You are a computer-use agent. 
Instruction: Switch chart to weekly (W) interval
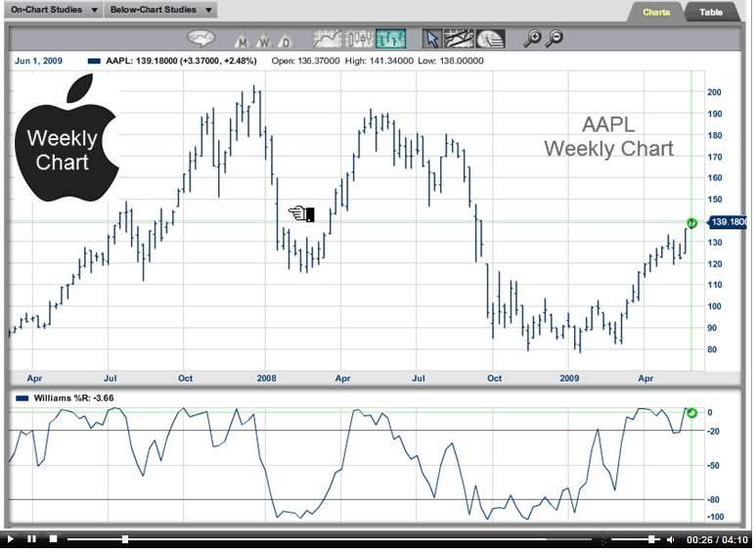tap(263, 39)
